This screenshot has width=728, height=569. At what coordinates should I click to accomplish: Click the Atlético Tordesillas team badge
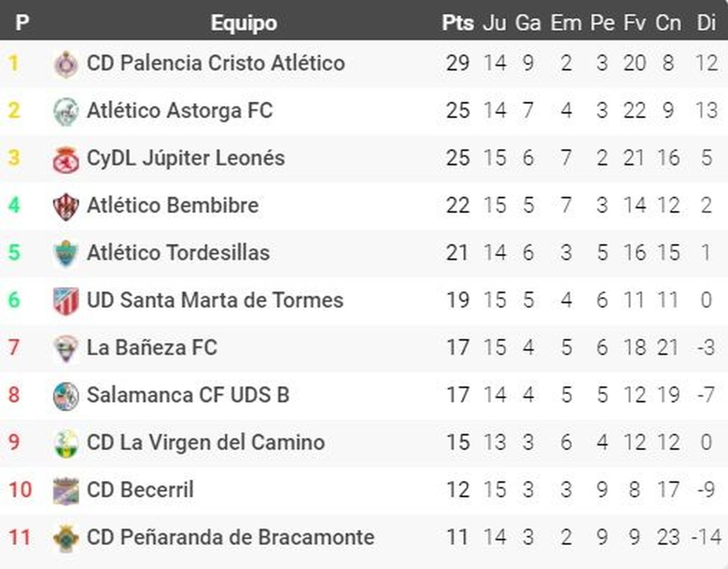tap(66, 254)
